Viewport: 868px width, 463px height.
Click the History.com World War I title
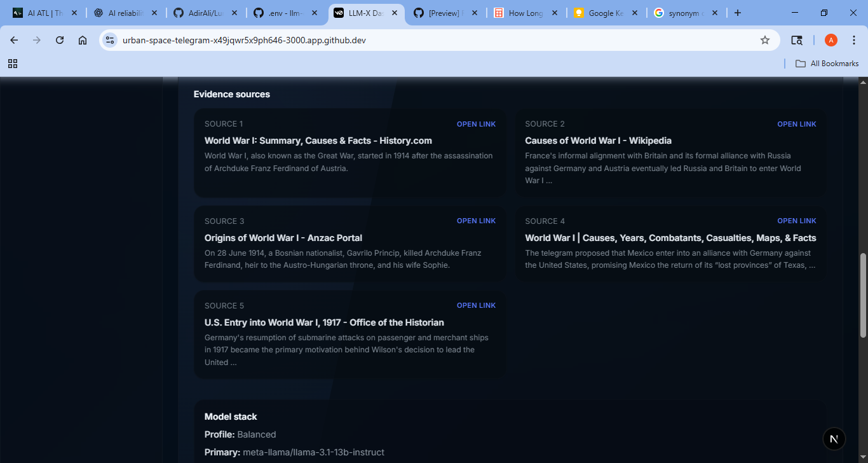[318, 141]
